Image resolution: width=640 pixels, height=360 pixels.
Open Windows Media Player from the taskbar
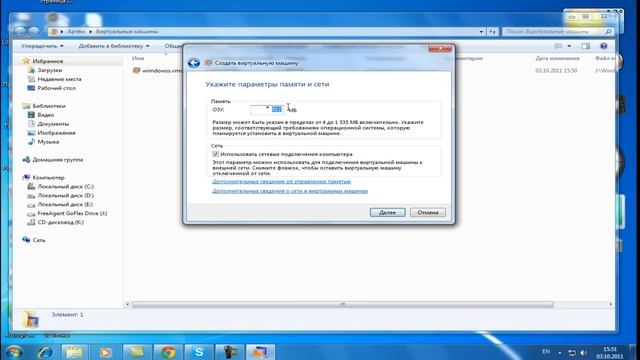[106, 352]
